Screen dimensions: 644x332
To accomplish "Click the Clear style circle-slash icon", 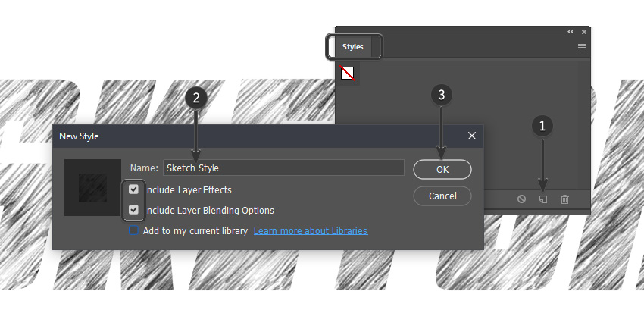I will pos(521,199).
